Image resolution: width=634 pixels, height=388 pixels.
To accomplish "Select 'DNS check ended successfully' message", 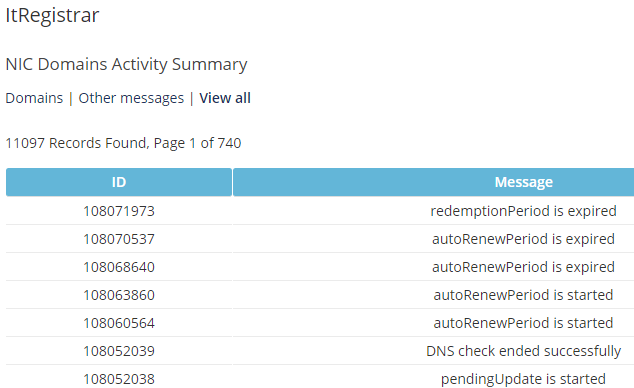I will click(524, 351).
